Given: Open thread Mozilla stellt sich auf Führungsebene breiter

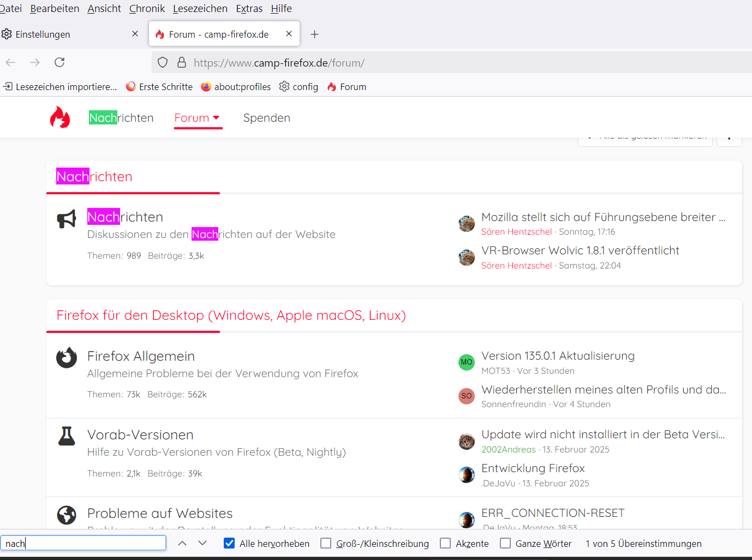Looking at the screenshot, I should pyautogui.click(x=604, y=217).
